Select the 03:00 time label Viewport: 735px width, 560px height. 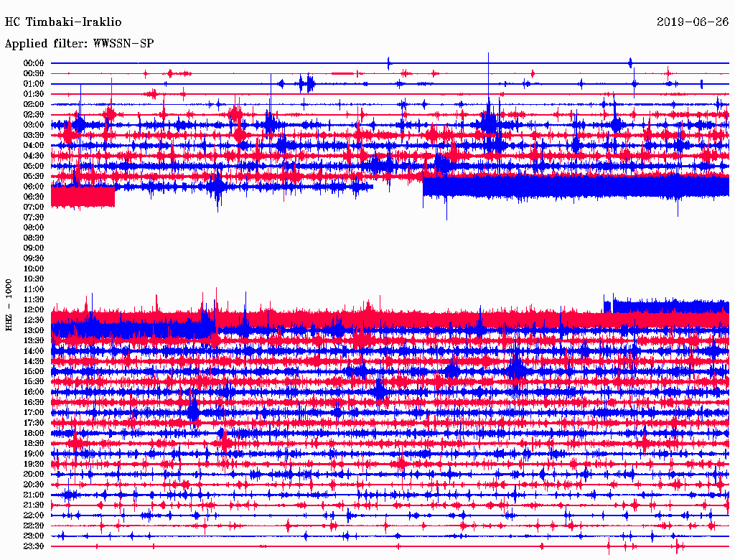click(x=34, y=125)
